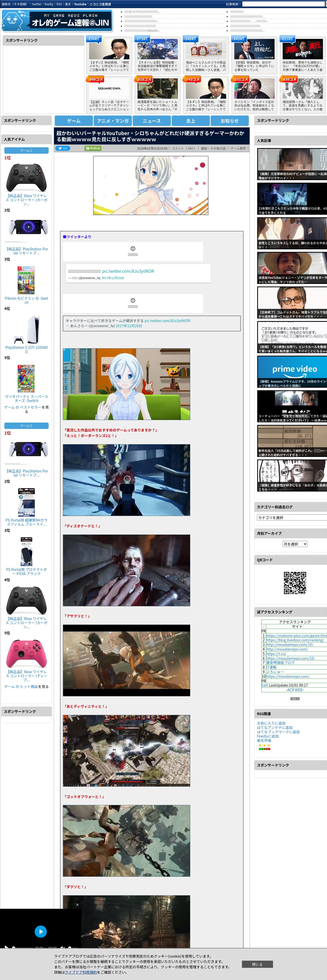Select the ゲーム2 ranking tab
Screen dimensions: 327x980
click(26, 426)
